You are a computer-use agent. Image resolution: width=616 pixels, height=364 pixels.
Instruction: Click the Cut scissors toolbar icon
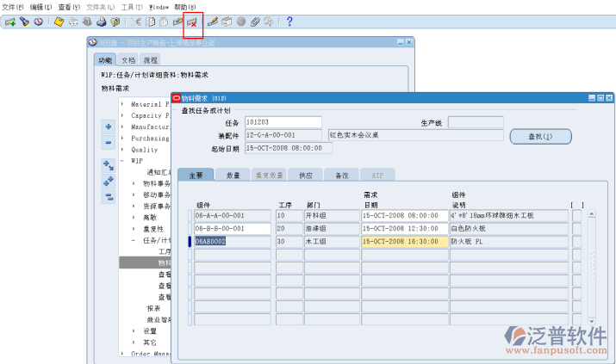(135, 22)
